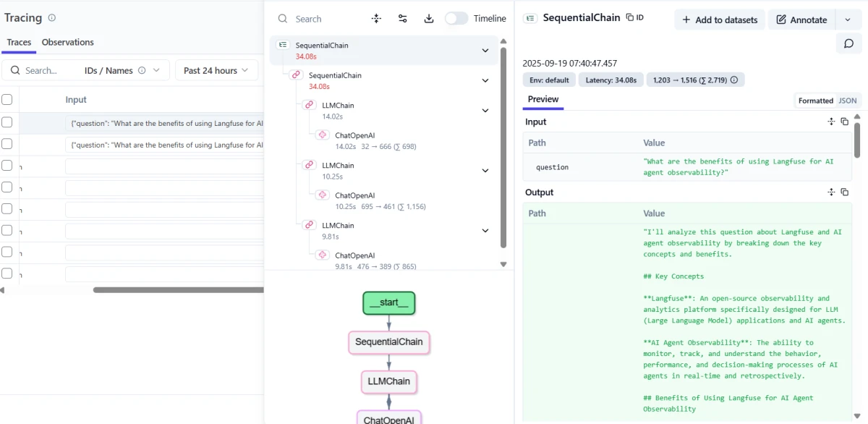Collapse the LLMChain 14.02s chevron
Screen dimensions: 868x424
pos(485,111)
